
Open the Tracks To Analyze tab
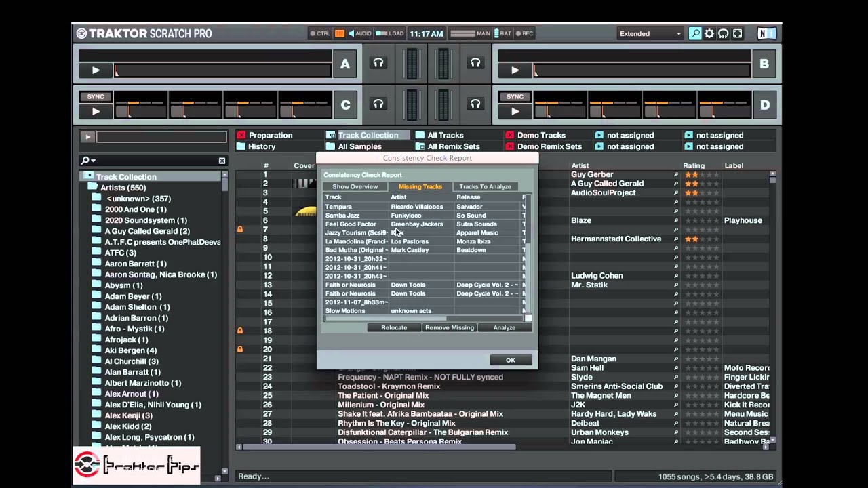pyautogui.click(x=486, y=186)
